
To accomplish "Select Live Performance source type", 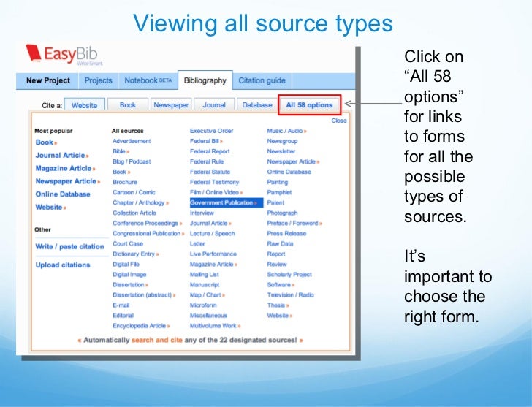I will 213,254.
